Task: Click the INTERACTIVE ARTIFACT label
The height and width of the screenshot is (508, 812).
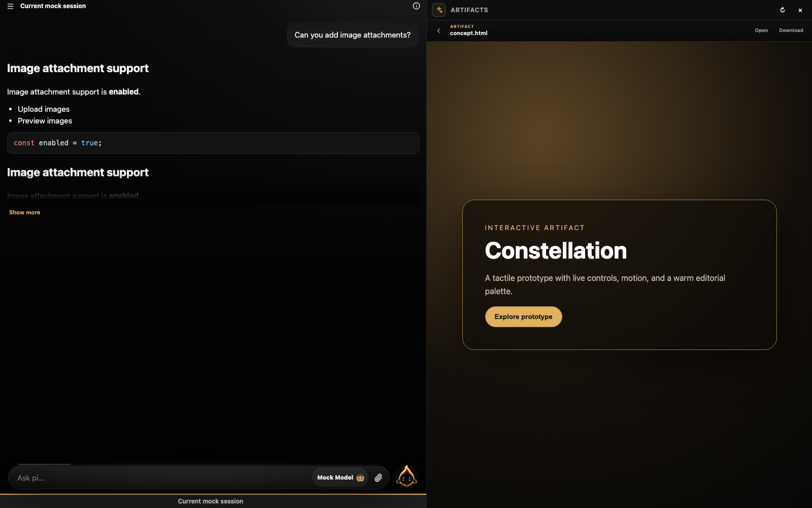Action: click(x=534, y=228)
